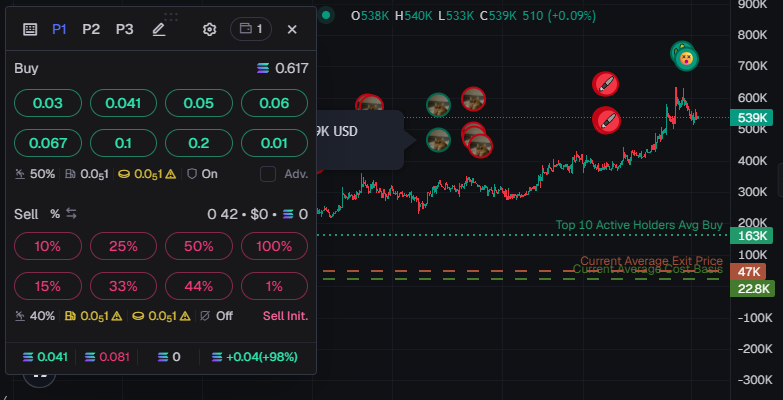Buy with 0.06 SOL
Image resolution: width=783 pixels, height=400 pixels.
(x=275, y=103)
